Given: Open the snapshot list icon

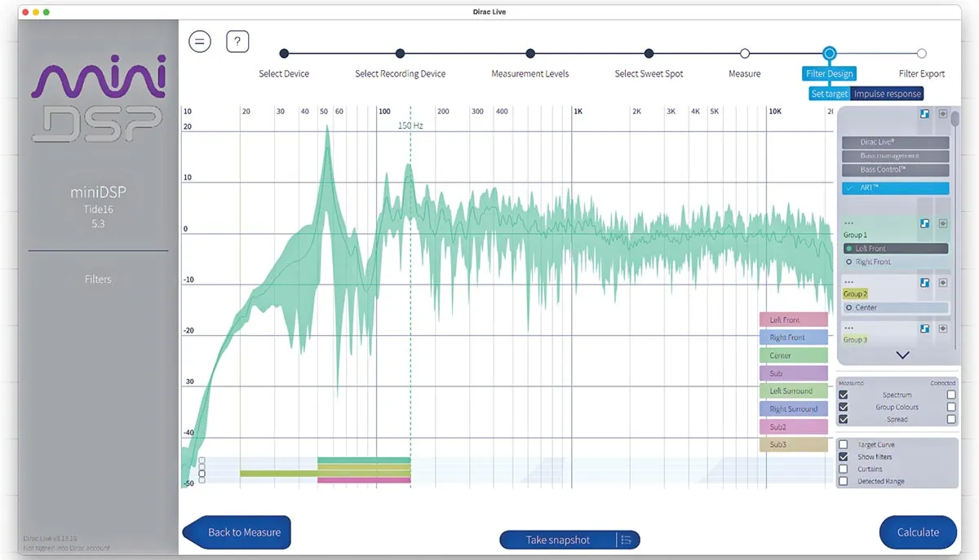Looking at the screenshot, I should pos(627,540).
